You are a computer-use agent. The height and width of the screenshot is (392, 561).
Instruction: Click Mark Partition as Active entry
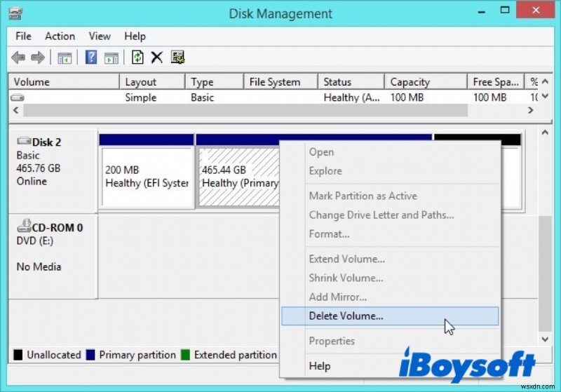[390, 196]
